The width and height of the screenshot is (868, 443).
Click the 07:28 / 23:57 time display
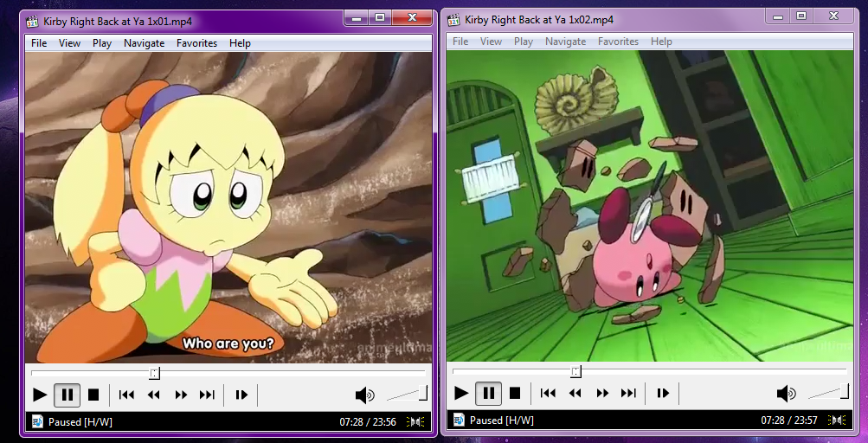point(789,421)
